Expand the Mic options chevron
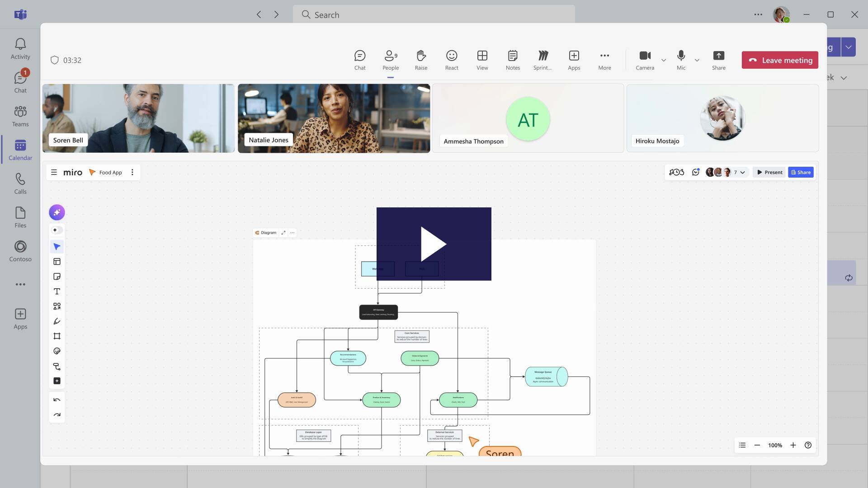Screen dimensions: 868x488 697,60
